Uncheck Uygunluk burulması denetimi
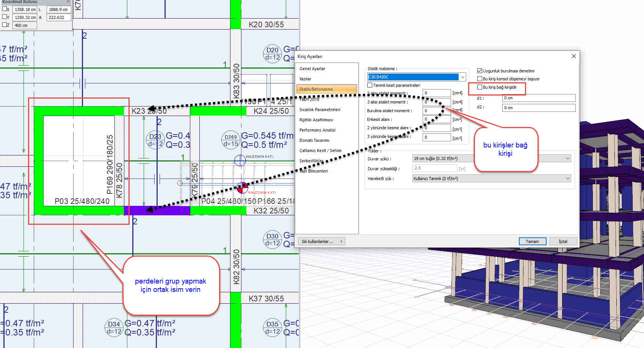 point(479,71)
